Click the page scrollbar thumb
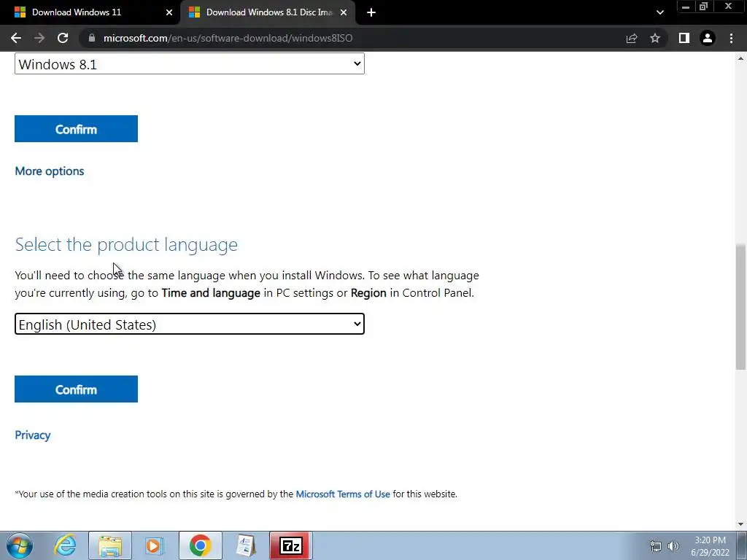 tap(740, 307)
